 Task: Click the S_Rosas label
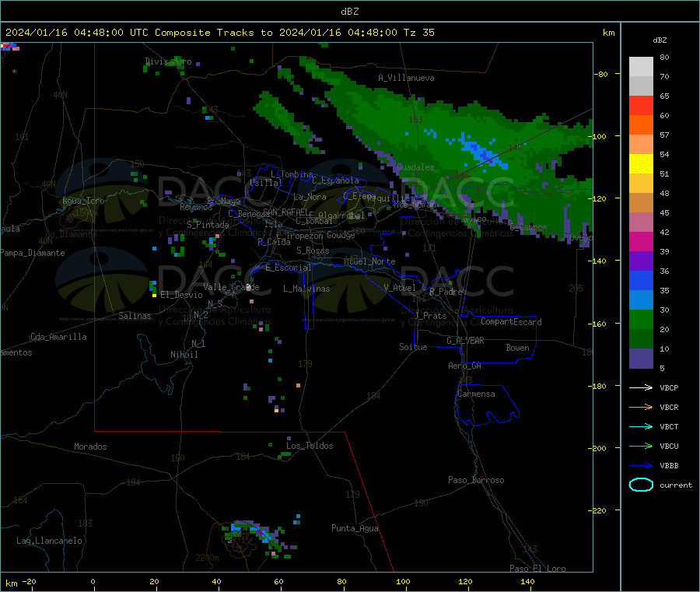coord(313,250)
